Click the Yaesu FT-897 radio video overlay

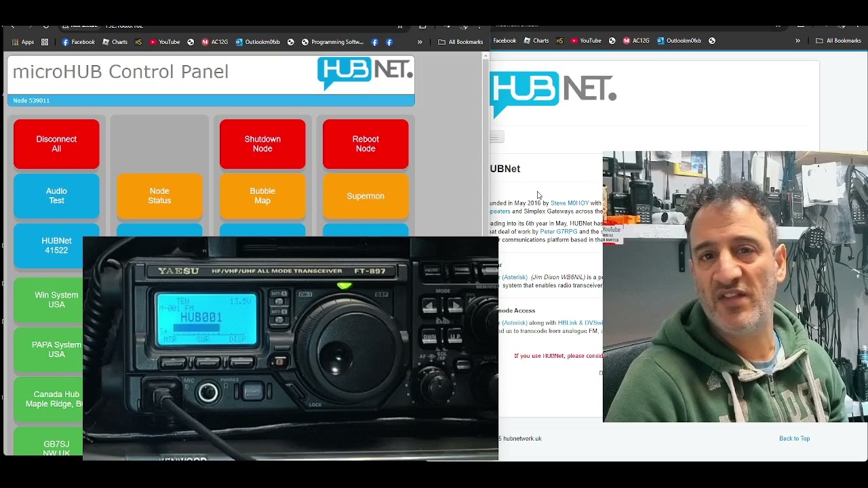[x=290, y=348]
